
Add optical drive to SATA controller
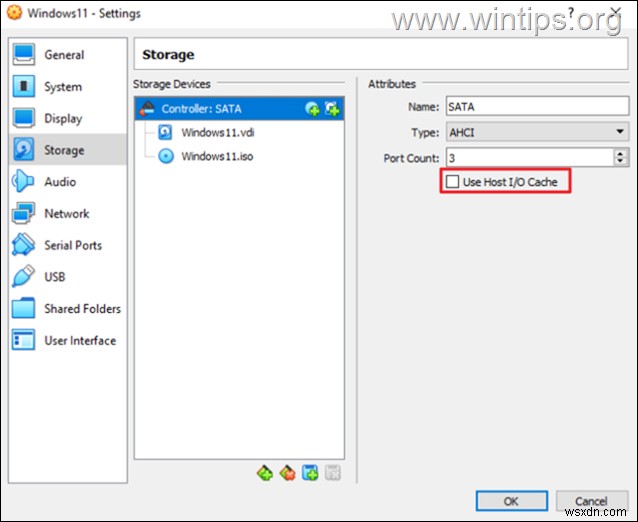point(312,109)
